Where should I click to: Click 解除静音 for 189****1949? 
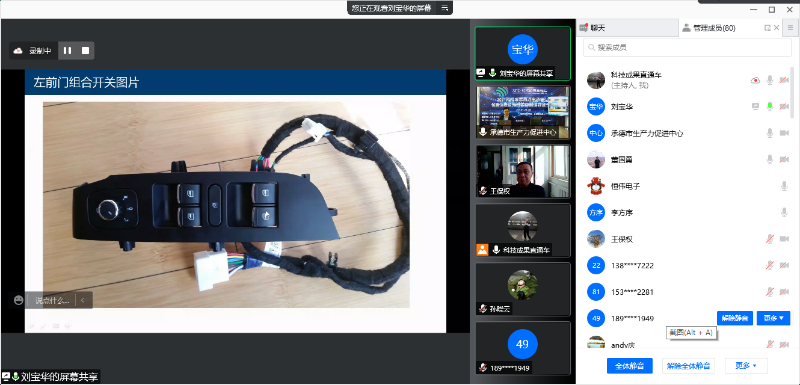pos(735,318)
